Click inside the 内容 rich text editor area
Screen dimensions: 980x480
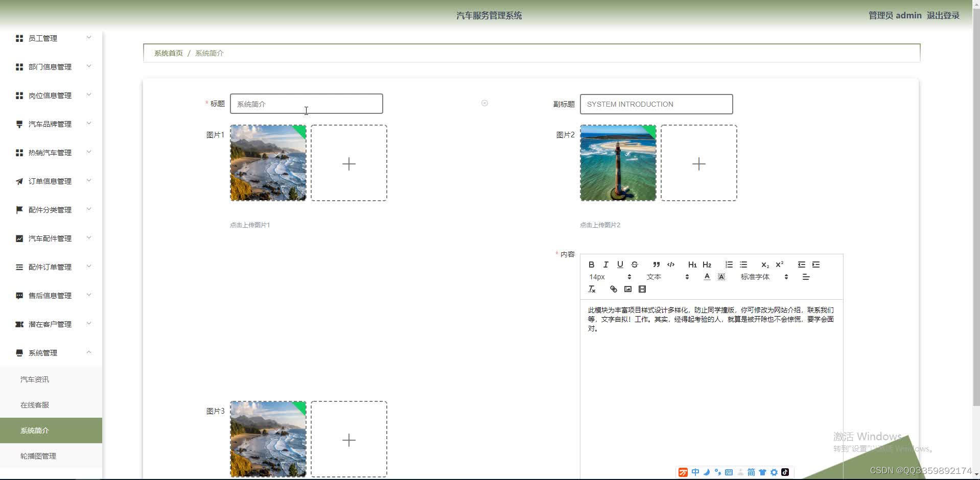click(x=711, y=388)
